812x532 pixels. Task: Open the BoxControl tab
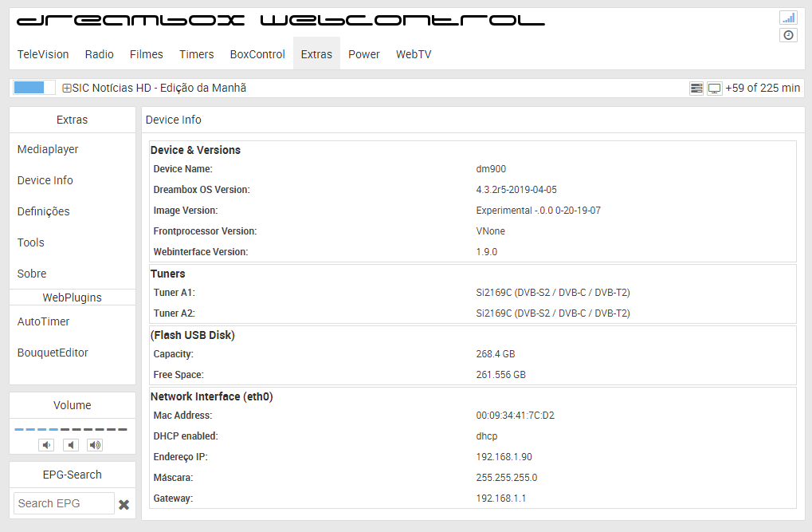click(x=257, y=54)
